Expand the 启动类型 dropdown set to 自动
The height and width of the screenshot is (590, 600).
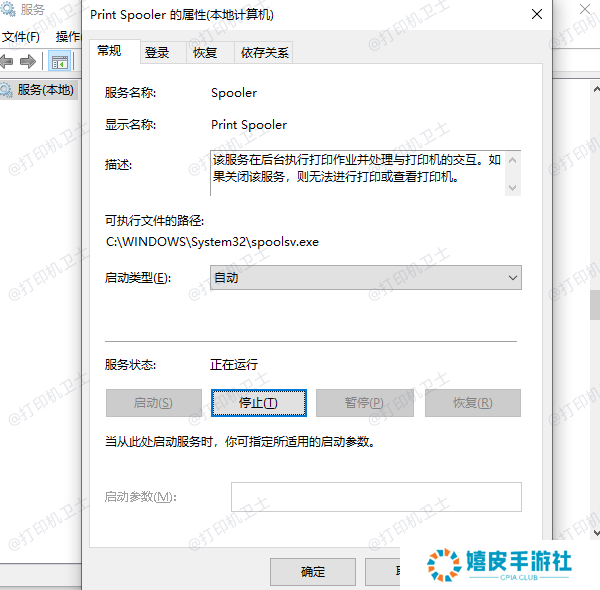[x=365, y=277]
